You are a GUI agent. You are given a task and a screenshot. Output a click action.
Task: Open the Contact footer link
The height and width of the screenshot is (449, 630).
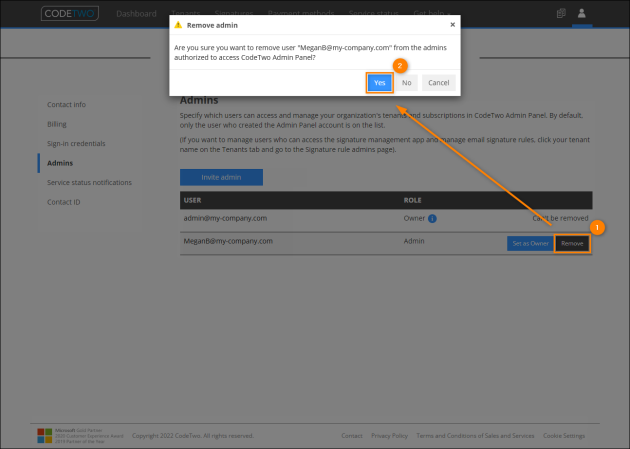(x=352, y=436)
